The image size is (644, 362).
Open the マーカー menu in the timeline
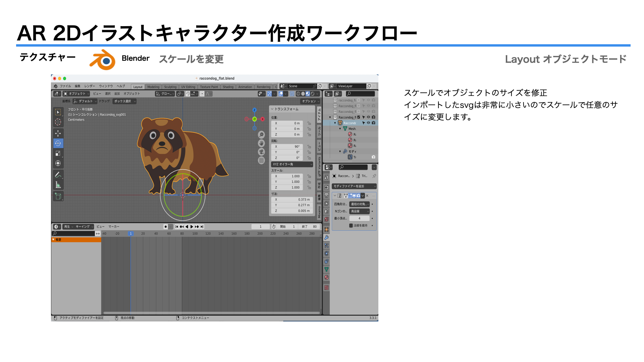[x=114, y=227]
